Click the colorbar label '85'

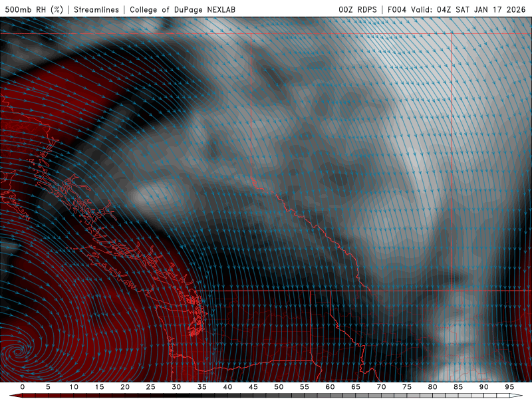point(458,387)
